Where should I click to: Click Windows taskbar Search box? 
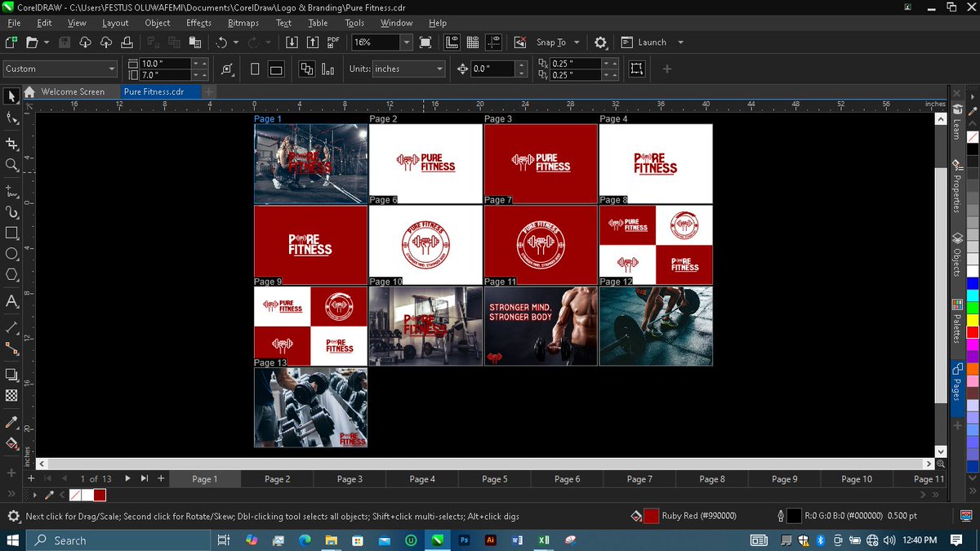(x=119, y=540)
